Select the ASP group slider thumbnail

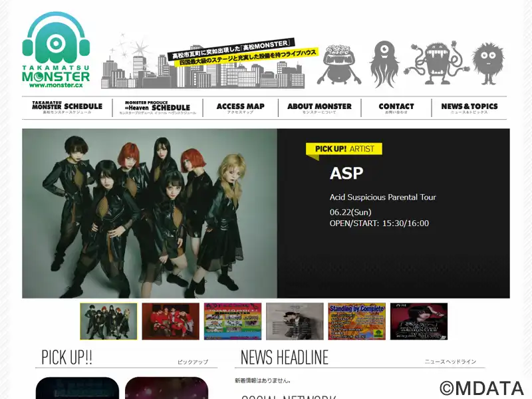point(108,321)
